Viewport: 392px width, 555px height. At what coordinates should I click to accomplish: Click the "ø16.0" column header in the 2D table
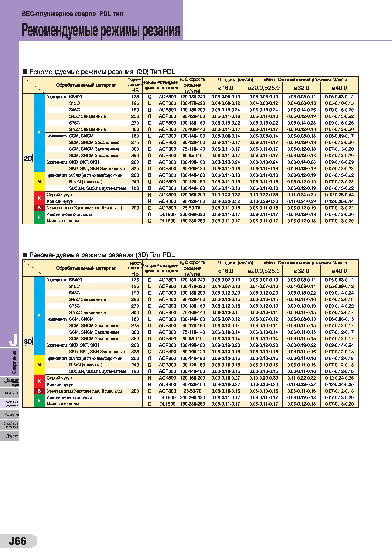pyautogui.click(x=226, y=88)
